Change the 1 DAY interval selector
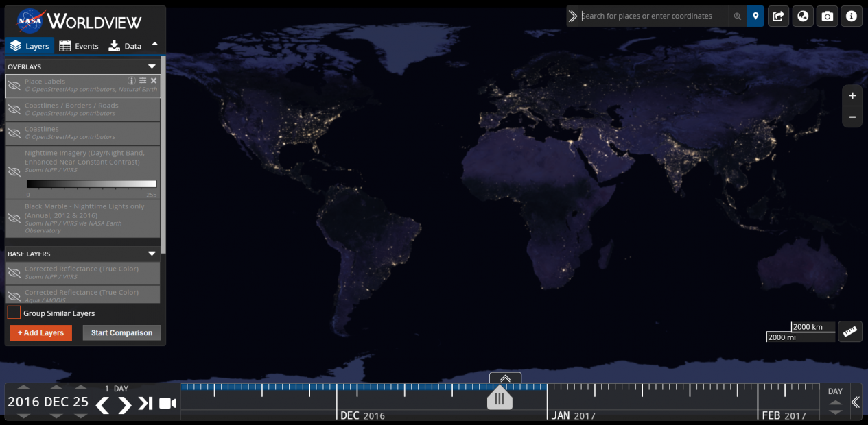 (x=117, y=389)
